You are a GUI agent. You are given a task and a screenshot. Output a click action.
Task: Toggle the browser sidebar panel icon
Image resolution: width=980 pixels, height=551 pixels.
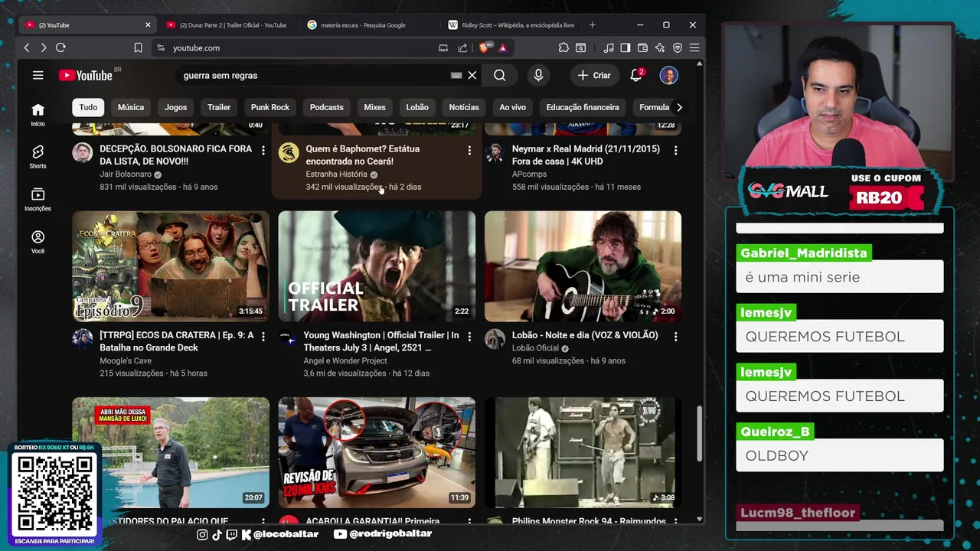625,47
